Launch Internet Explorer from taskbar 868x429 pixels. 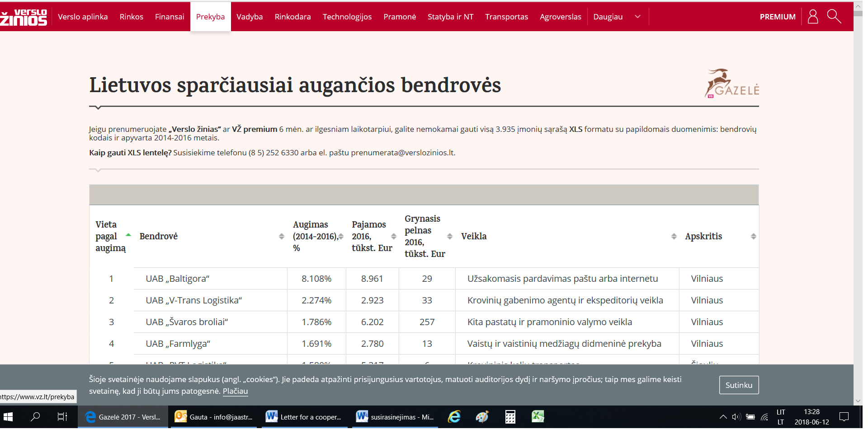[x=454, y=417]
